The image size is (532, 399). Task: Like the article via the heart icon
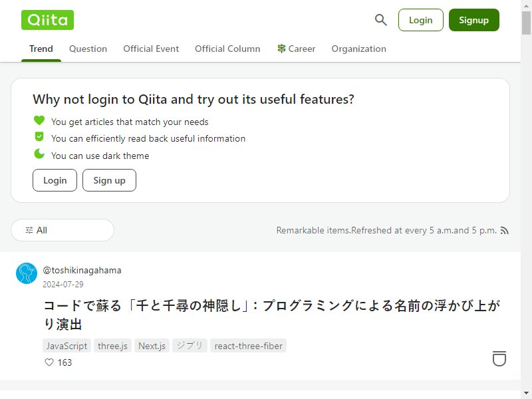pyautogui.click(x=49, y=362)
